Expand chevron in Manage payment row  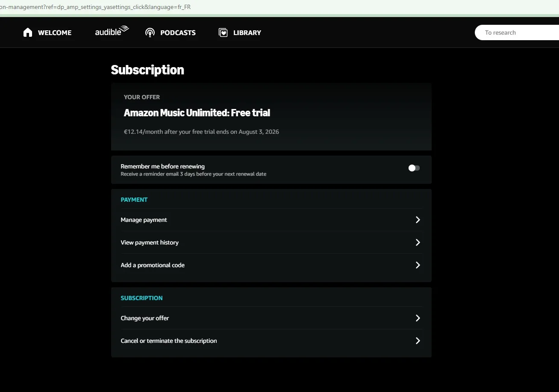418,220
